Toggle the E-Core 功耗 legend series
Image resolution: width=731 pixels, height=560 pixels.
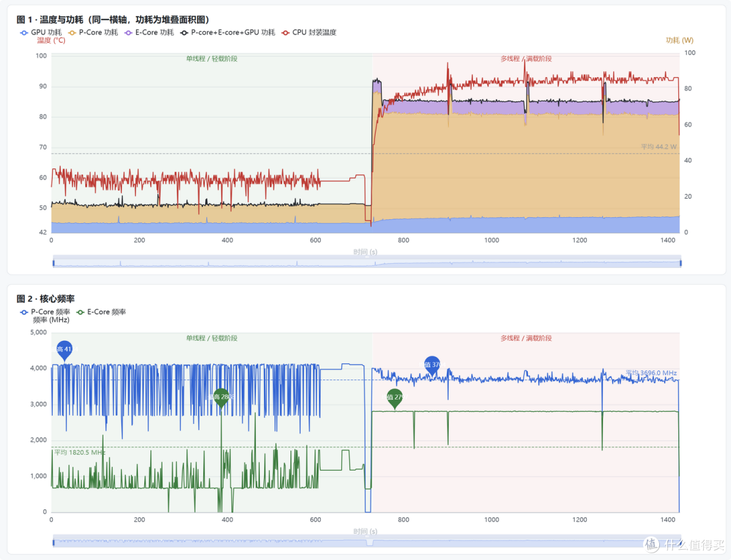149,32
